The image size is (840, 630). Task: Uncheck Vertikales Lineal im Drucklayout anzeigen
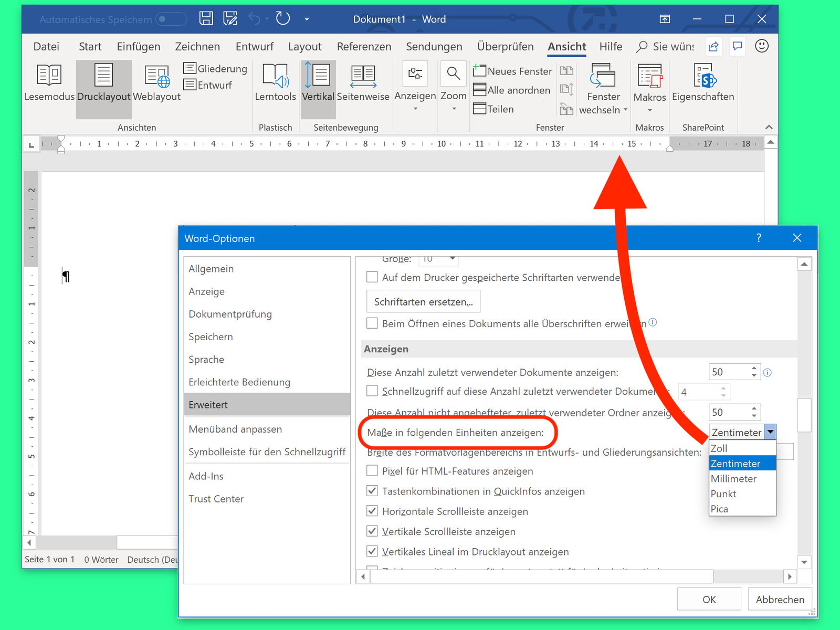tap(372, 551)
